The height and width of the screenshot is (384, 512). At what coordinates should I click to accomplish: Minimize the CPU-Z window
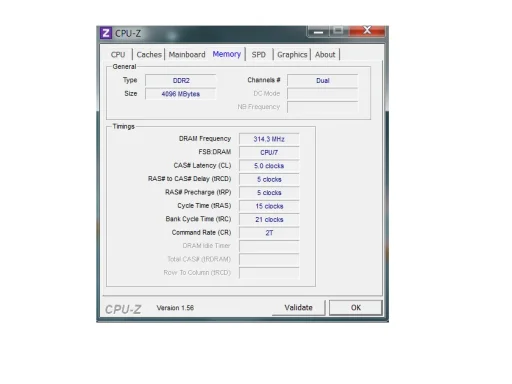318,32
